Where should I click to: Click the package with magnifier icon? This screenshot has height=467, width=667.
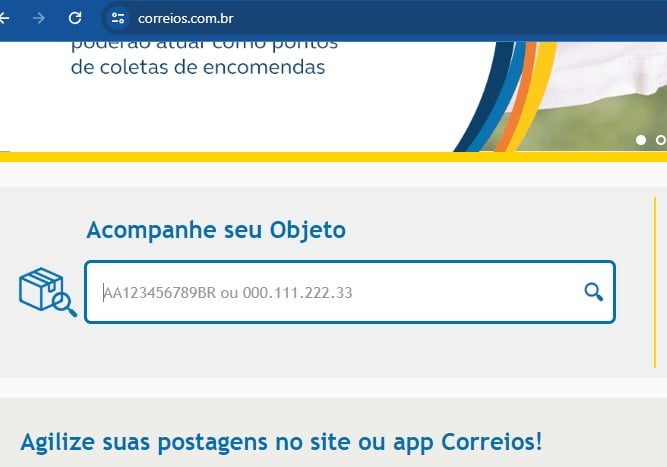click(48, 292)
